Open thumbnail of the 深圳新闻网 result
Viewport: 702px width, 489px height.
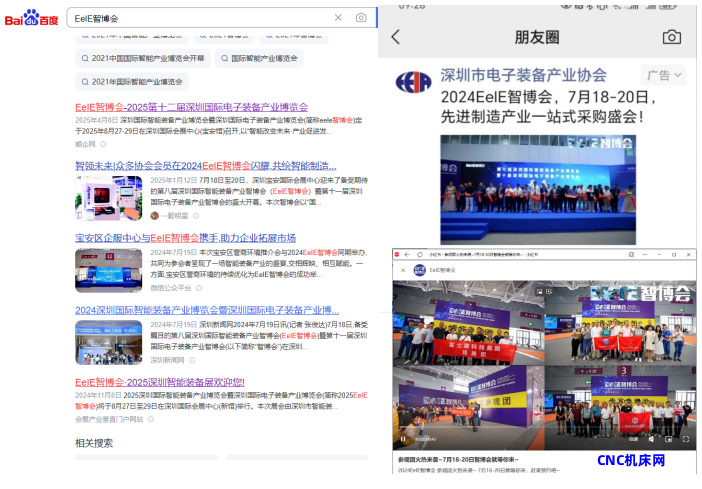pyautogui.click(x=109, y=343)
